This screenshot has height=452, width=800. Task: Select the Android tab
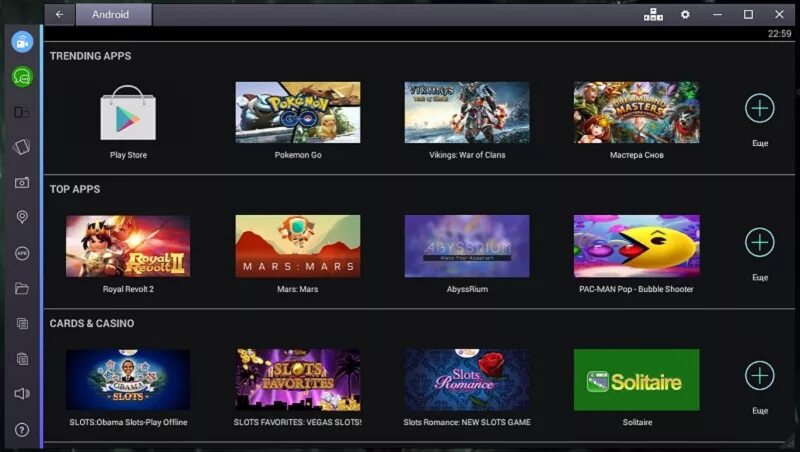[114, 14]
